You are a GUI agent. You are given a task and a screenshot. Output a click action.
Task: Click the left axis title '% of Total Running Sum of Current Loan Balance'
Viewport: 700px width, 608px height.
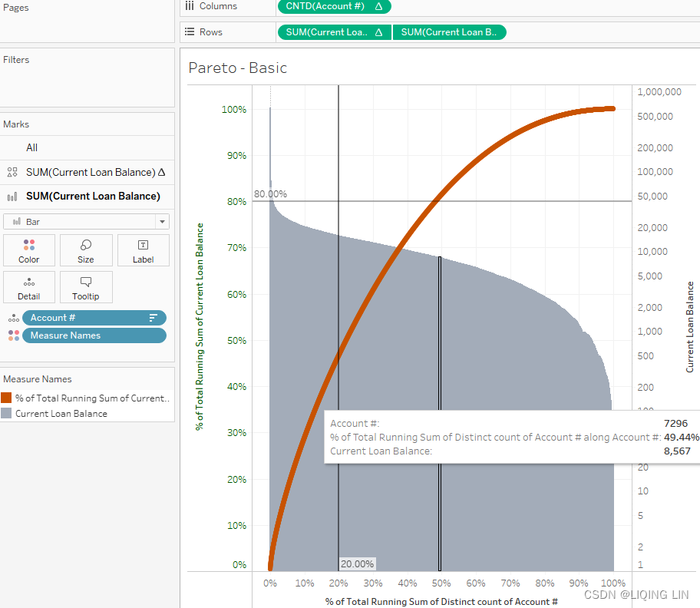coord(200,327)
